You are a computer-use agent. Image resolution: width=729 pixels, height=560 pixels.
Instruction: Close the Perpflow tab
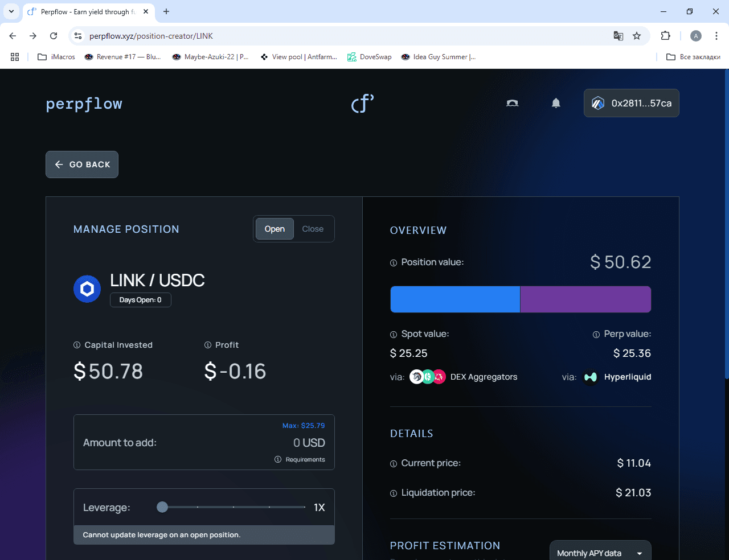point(146,11)
